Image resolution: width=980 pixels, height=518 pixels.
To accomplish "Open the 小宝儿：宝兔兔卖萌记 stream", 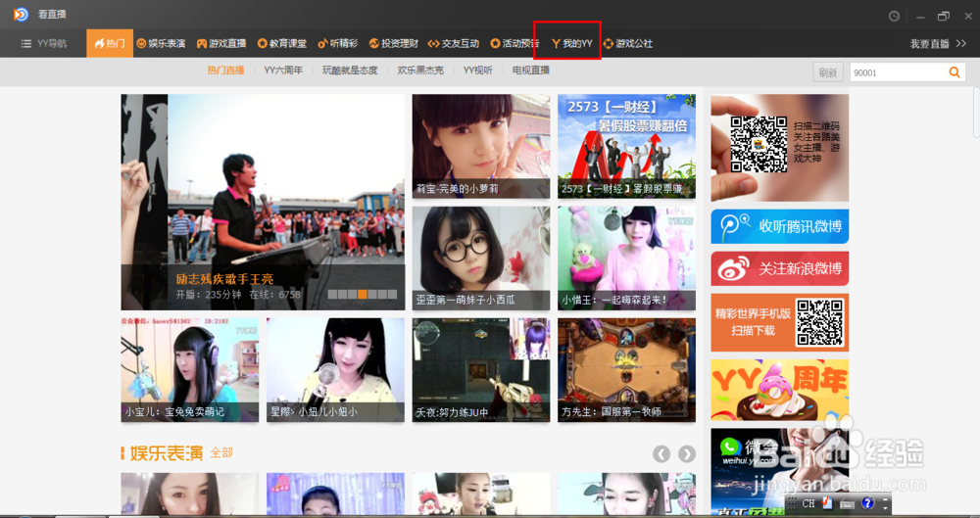I will pos(190,370).
